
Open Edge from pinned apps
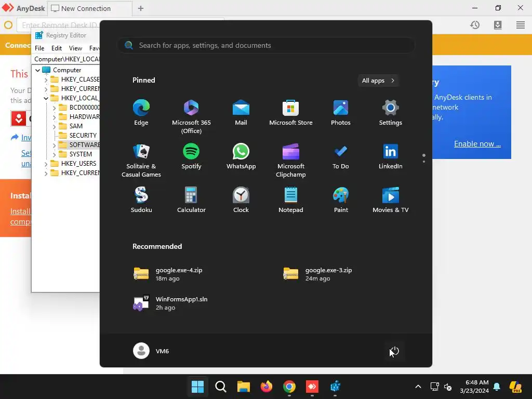141,113
